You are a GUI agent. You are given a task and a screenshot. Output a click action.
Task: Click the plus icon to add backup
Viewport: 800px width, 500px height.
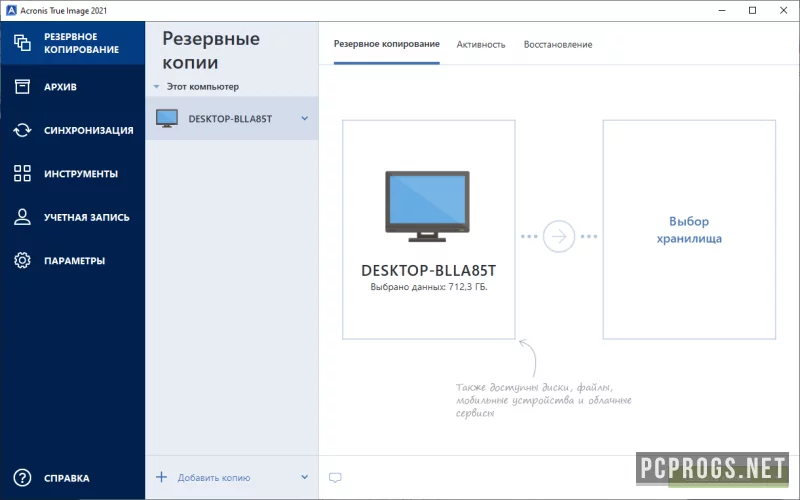[x=161, y=477]
